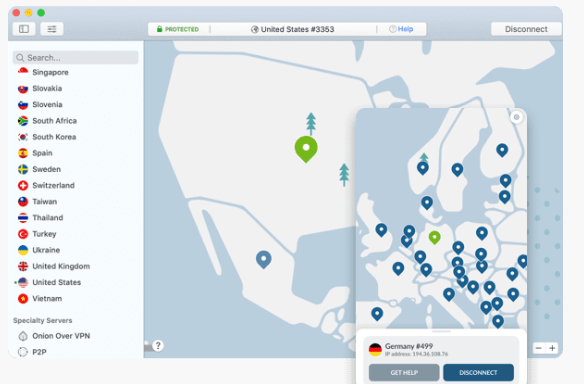This screenshot has width=584, height=384.
Task: Select the United Kingdom flag icon
Action: tap(23, 266)
